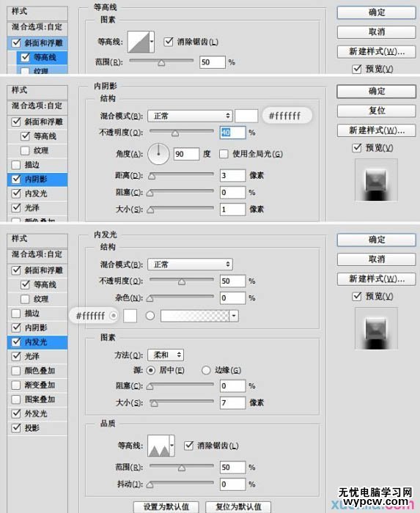The height and width of the screenshot is (513, 420).
Task: Click 复位 button in 内阴影 dialog
Action: [x=377, y=111]
